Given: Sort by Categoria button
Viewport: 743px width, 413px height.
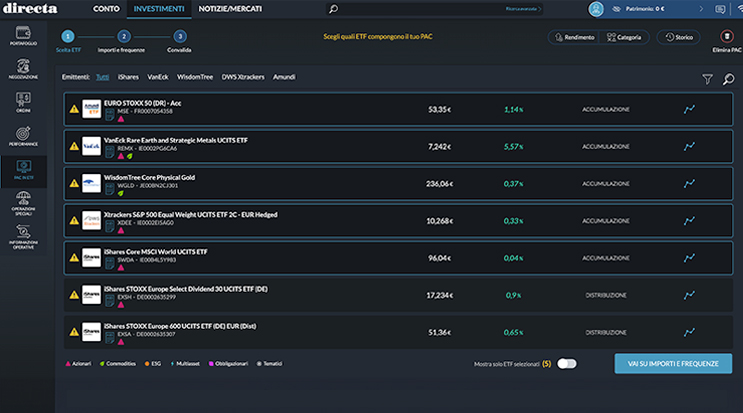Looking at the screenshot, I should point(624,37).
